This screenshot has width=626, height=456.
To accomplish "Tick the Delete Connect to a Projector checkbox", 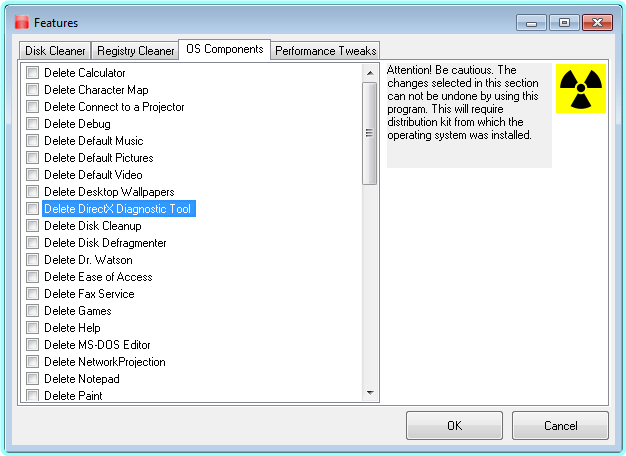I will [32, 107].
